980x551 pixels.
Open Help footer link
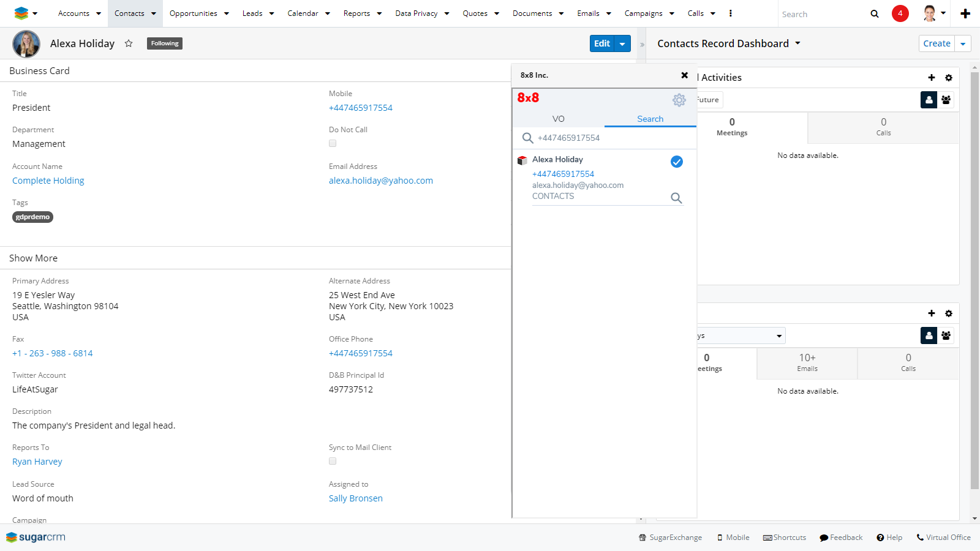tap(889, 538)
